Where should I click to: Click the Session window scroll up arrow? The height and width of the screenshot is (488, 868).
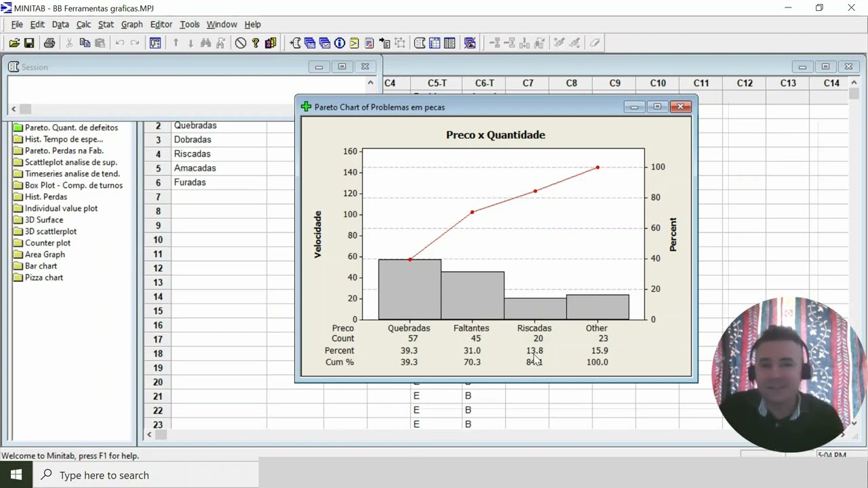[370, 83]
